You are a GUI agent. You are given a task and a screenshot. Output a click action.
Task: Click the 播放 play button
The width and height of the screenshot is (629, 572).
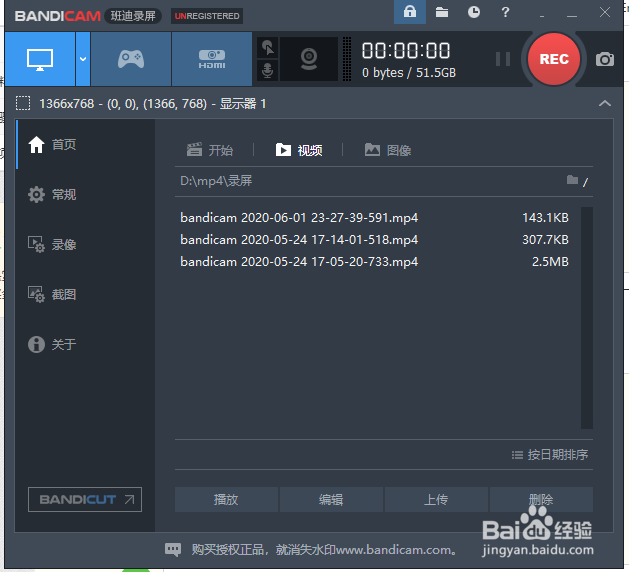click(x=226, y=499)
